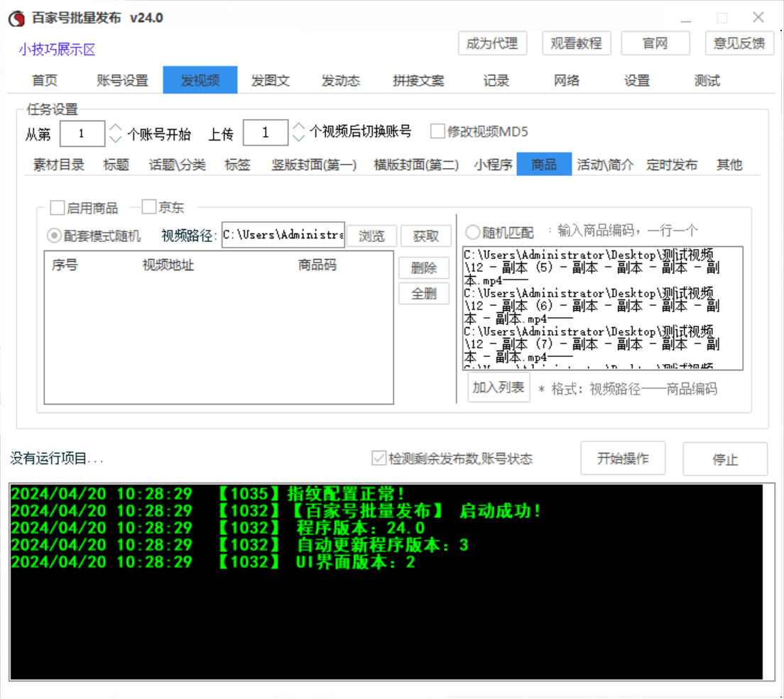This screenshot has height=699, width=784.
Task: Click the 意见反馈 button
Action: (739, 43)
